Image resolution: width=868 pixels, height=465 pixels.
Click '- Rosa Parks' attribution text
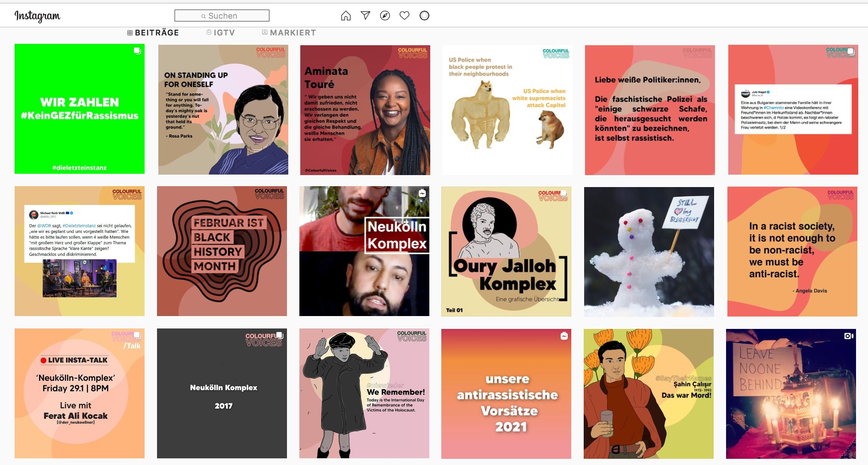[x=179, y=136]
